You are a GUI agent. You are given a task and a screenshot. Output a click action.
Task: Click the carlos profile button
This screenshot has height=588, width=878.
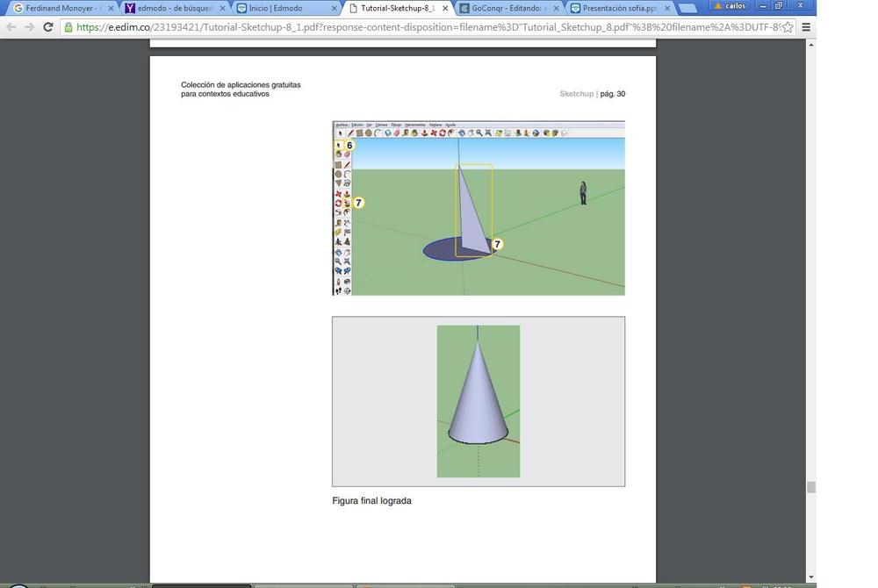[x=730, y=6]
